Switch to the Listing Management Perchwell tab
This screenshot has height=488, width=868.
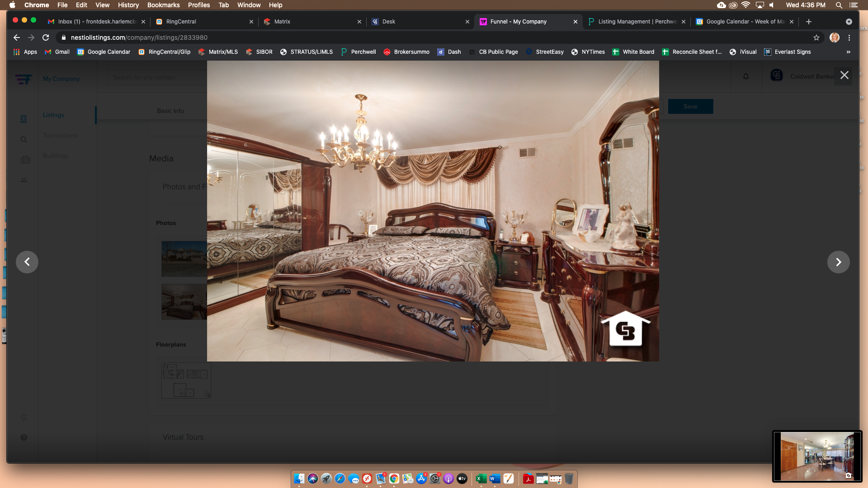(637, 22)
